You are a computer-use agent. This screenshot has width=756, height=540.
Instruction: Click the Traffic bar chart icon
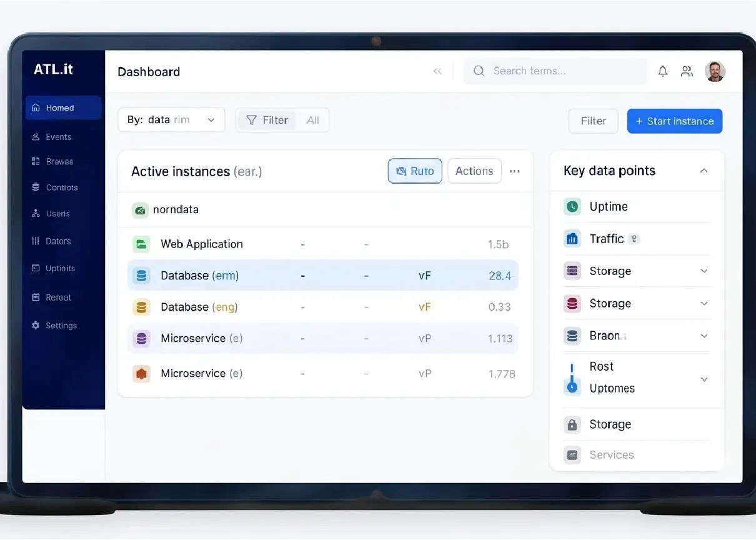[572, 239]
